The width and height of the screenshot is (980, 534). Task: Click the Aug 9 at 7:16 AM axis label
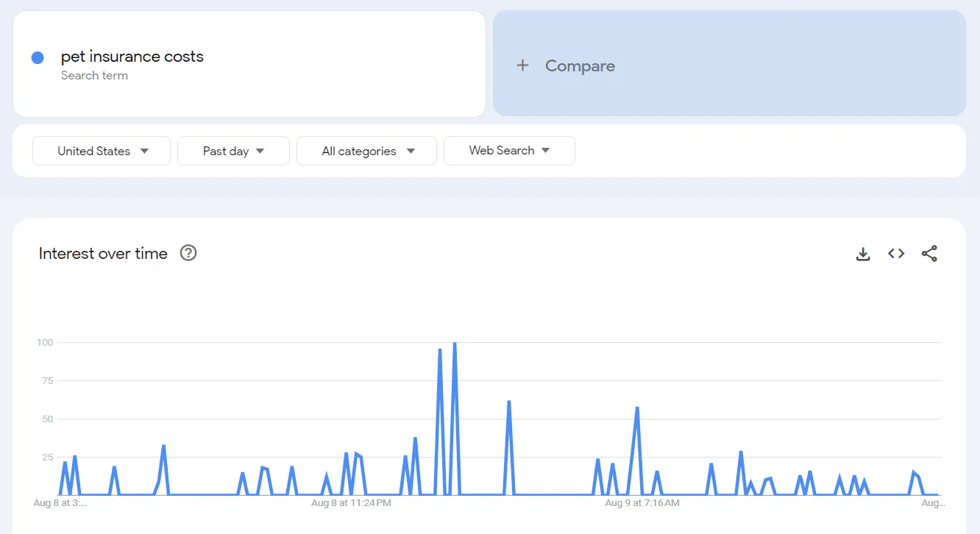click(x=642, y=503)
